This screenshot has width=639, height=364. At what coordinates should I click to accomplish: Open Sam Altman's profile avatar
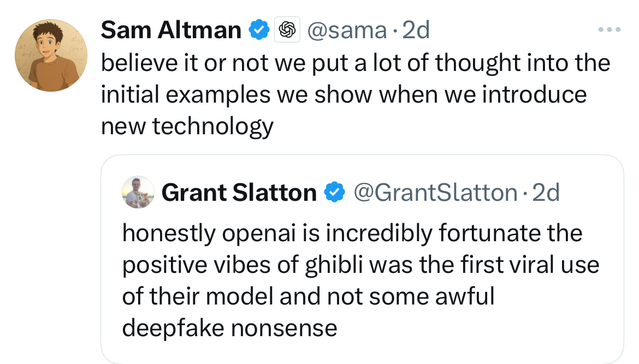pos(51,55)
